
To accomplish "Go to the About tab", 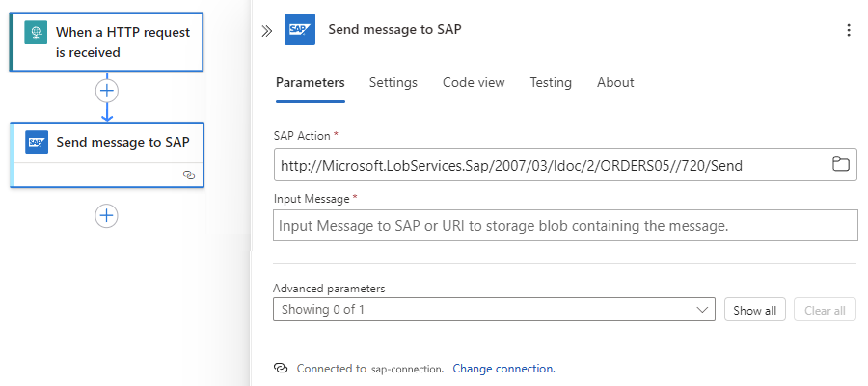I will 615,83.
